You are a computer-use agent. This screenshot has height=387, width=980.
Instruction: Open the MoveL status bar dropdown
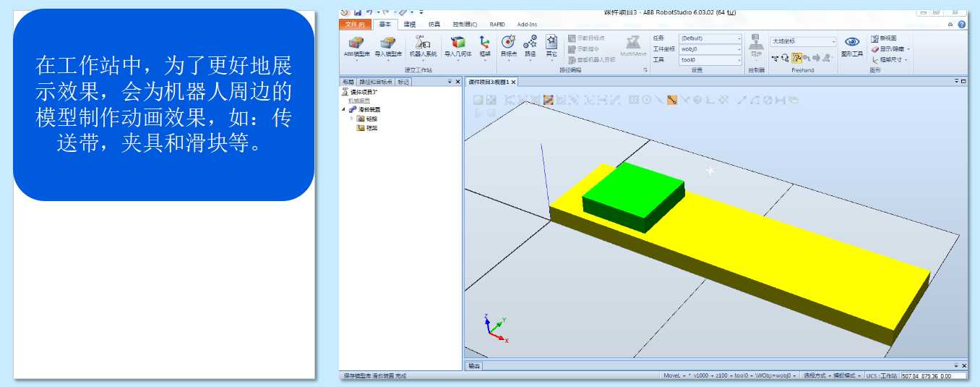[674, 376]
